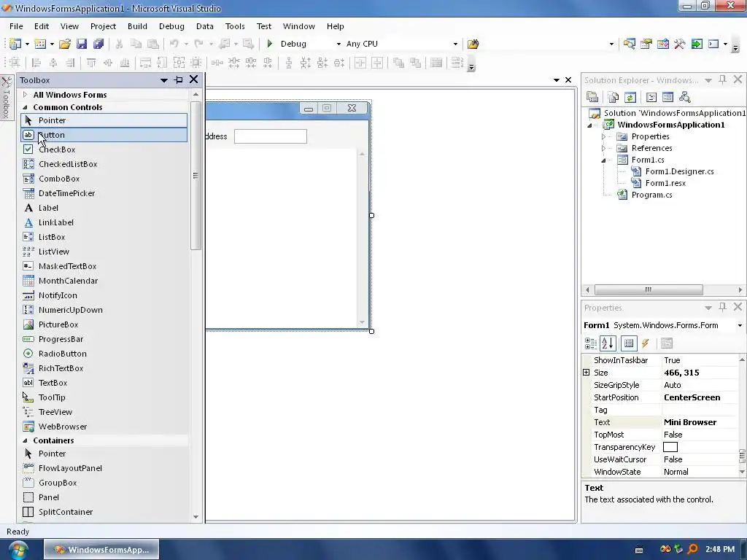Click the Toolbox vertical scrollbar down arrow
Screen dimensions: 747x560
[x=196, y=517]
